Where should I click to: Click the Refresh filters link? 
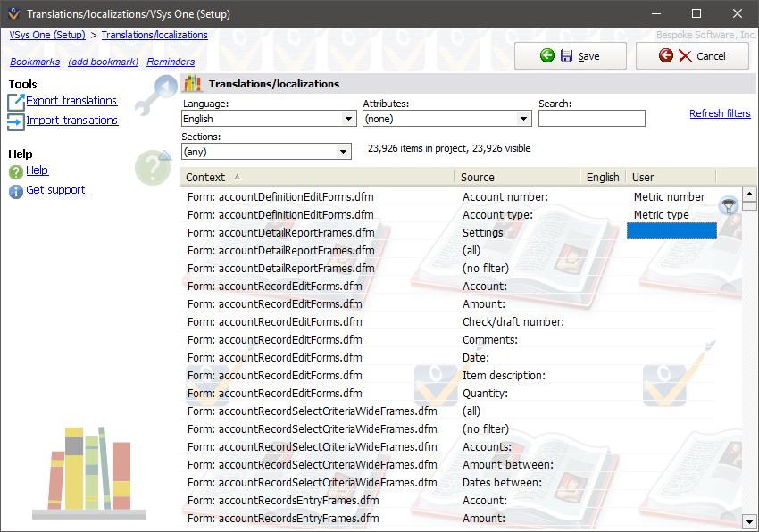coord(720,113)
